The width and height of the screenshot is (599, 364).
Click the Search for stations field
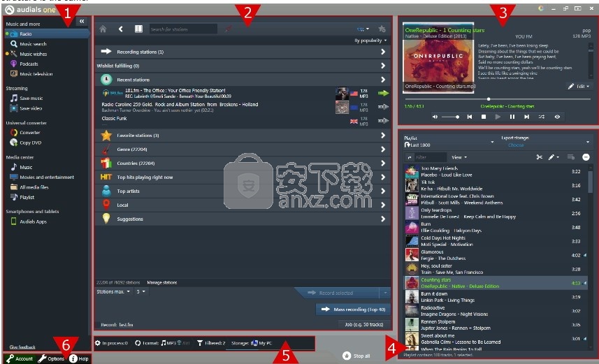(183, 29)
